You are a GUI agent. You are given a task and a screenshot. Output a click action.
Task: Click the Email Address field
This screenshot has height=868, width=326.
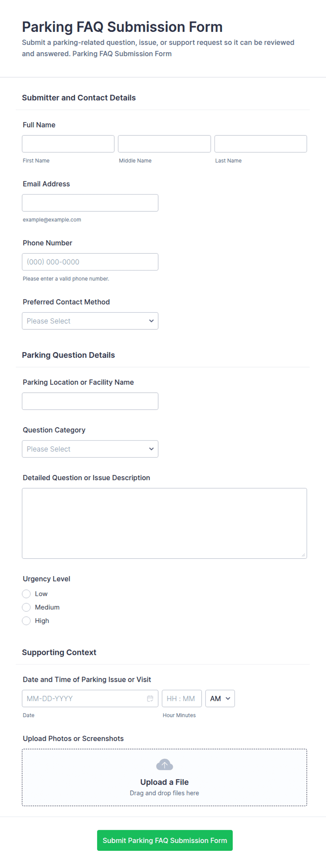pyautogui.click(x=90, y=203)
